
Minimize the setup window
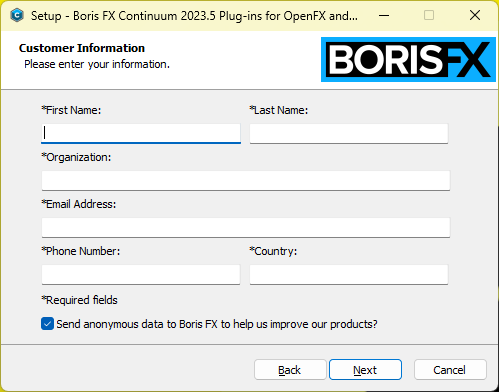point(384,15)
